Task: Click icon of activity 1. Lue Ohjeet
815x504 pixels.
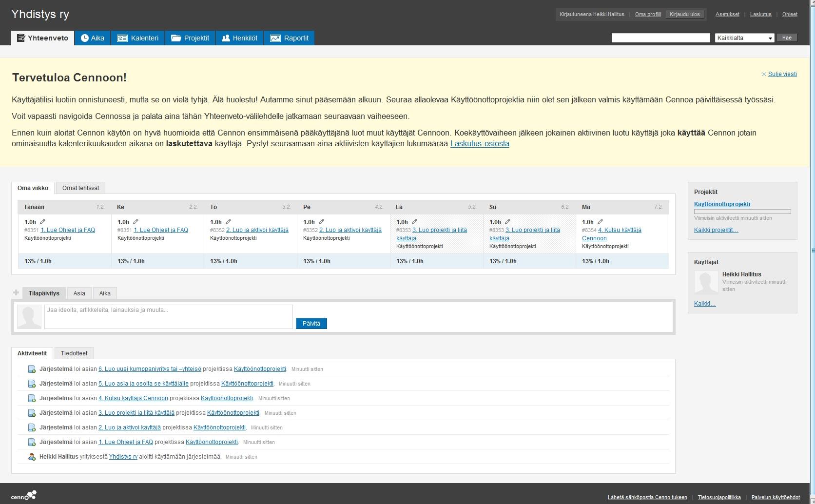Action: [32, 442]
